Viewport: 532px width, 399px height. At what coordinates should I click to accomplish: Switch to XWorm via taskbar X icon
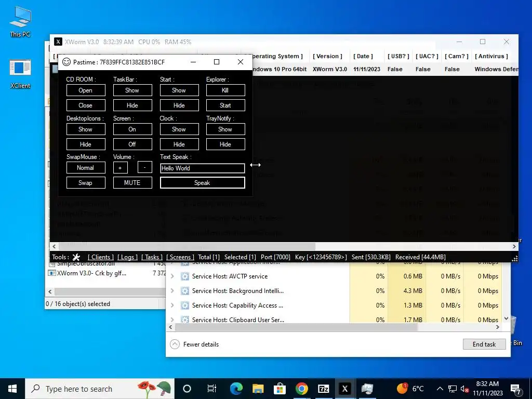345,389
